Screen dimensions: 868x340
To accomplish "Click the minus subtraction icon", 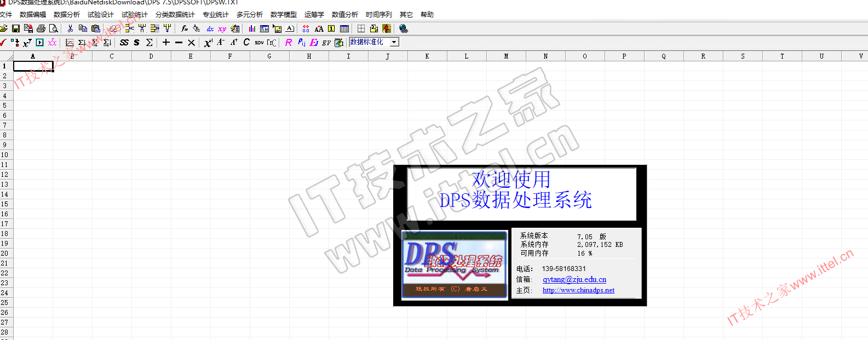I will pos(179,42).
